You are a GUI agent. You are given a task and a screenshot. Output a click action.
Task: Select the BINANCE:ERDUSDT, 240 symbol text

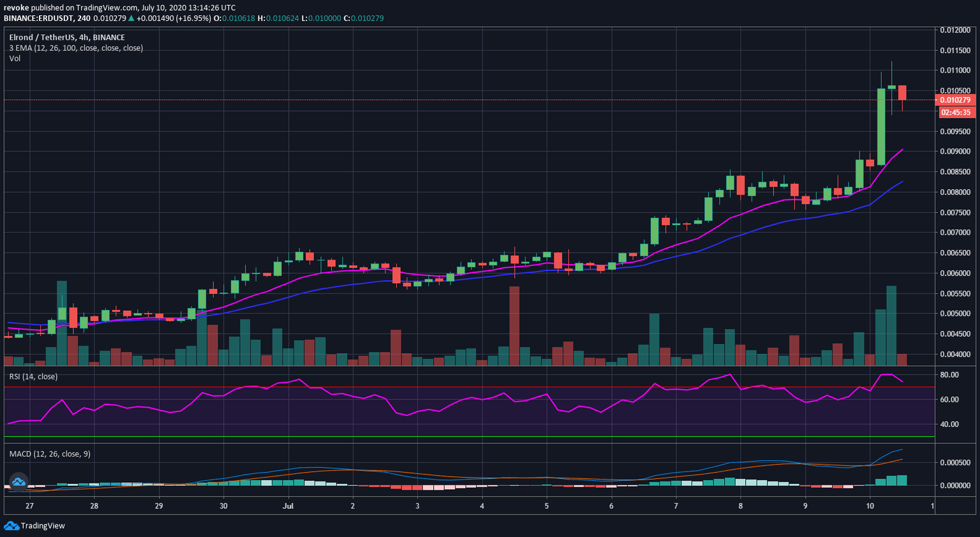[47, 18]
